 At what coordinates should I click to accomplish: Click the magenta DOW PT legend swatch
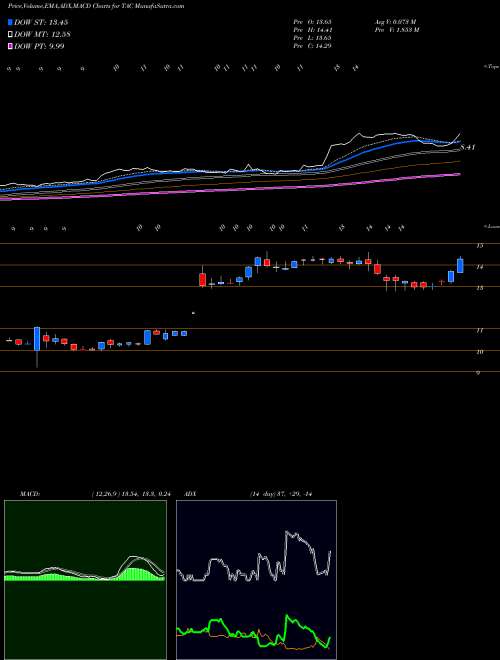coord(11,46)
